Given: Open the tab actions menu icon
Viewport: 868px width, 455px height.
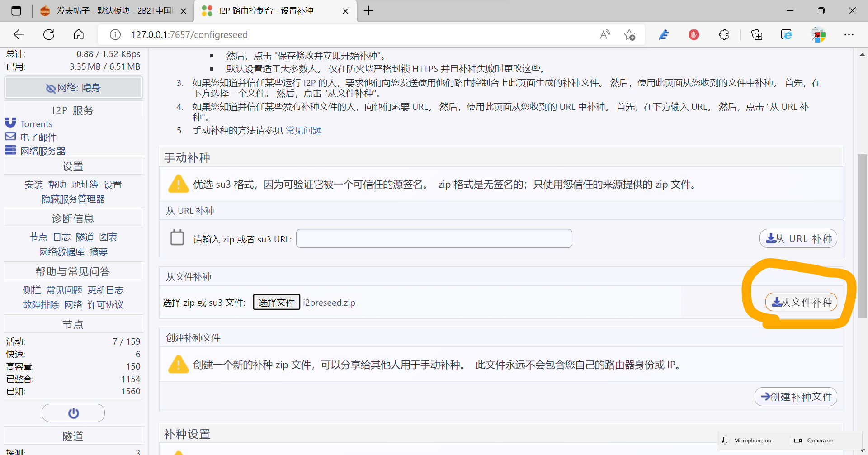Looking at the screenshot, I should click(x=16, y=11).
